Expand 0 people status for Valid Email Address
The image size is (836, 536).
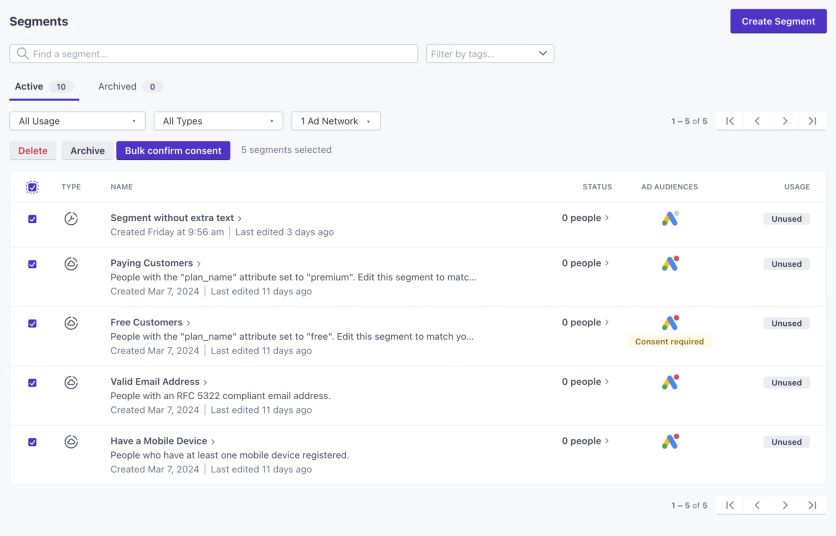[x=585, y=381]
